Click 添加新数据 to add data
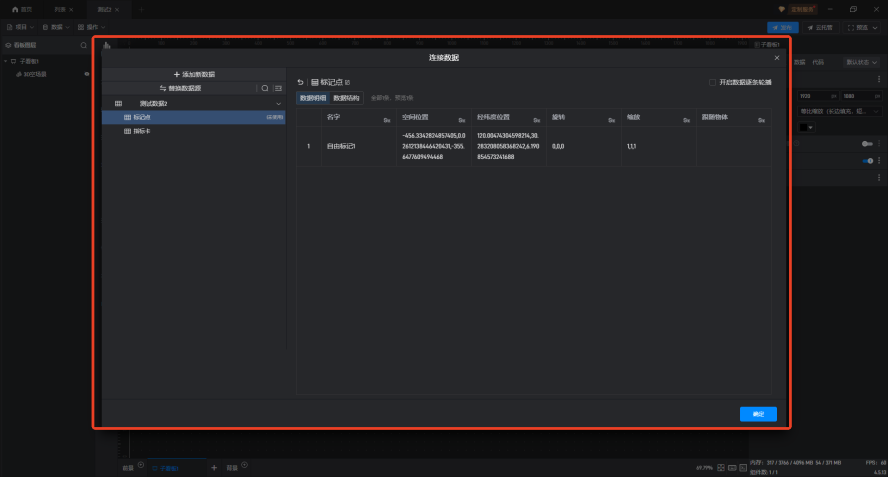The width and height of the screenshot is (888, 477). tap(194, 75)
